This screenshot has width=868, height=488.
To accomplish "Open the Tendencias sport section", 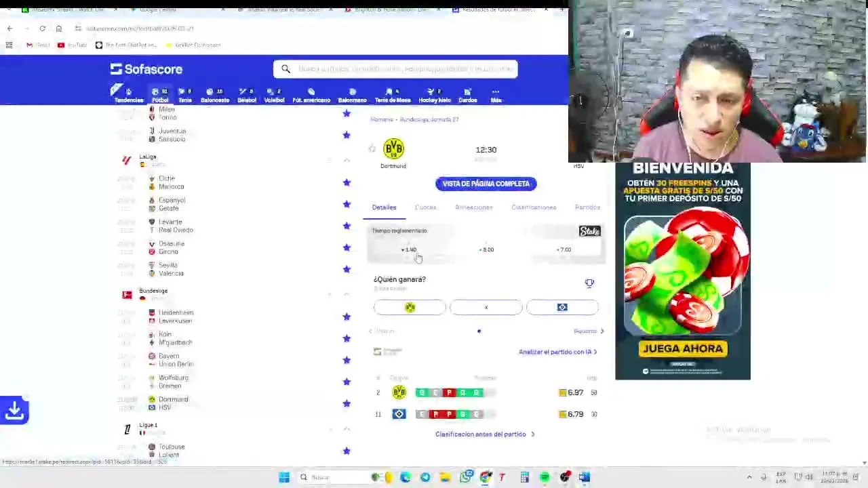I will pos(128,95).
